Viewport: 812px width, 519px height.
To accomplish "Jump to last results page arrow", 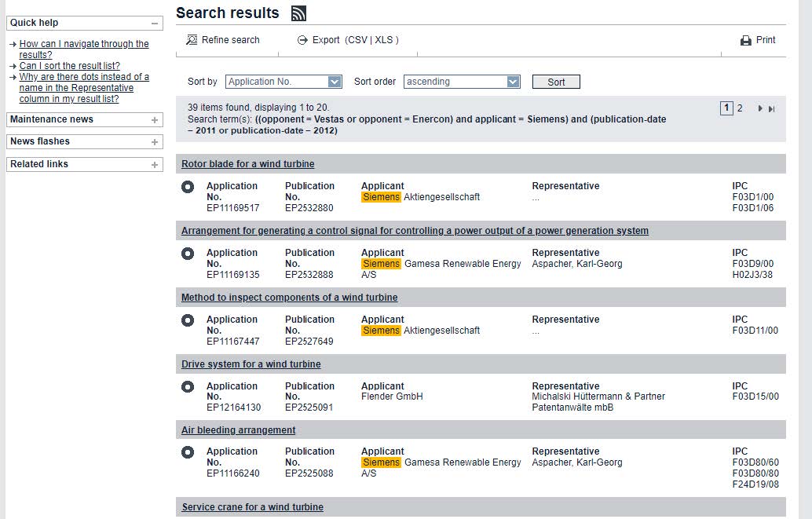I will pyautogui.click(x=772, y=109).
